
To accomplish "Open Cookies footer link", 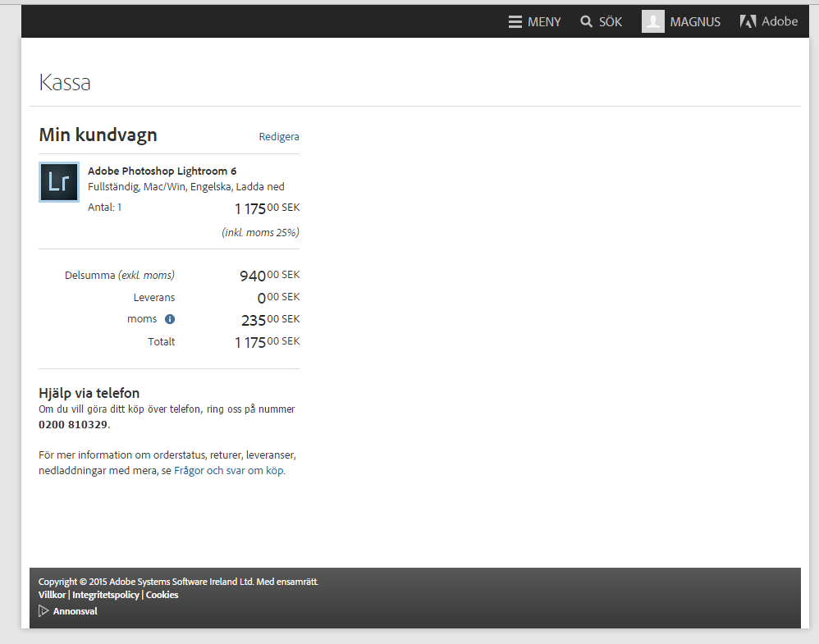I will 162,595.
